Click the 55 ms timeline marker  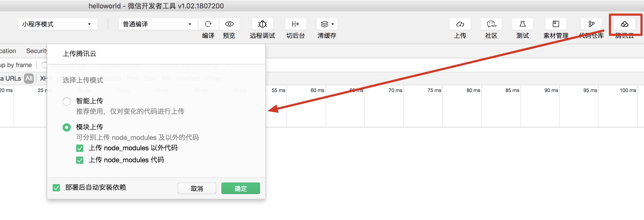click(x=278, y=90)
